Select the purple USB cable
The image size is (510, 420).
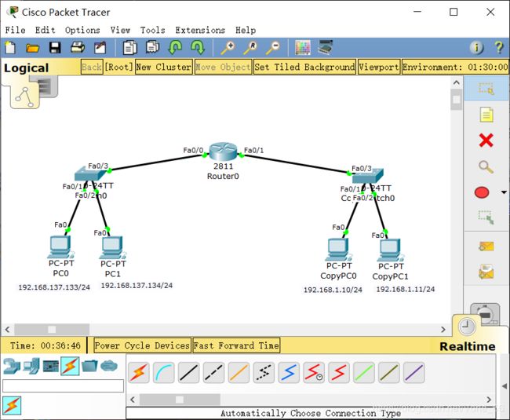coord(414,372)
